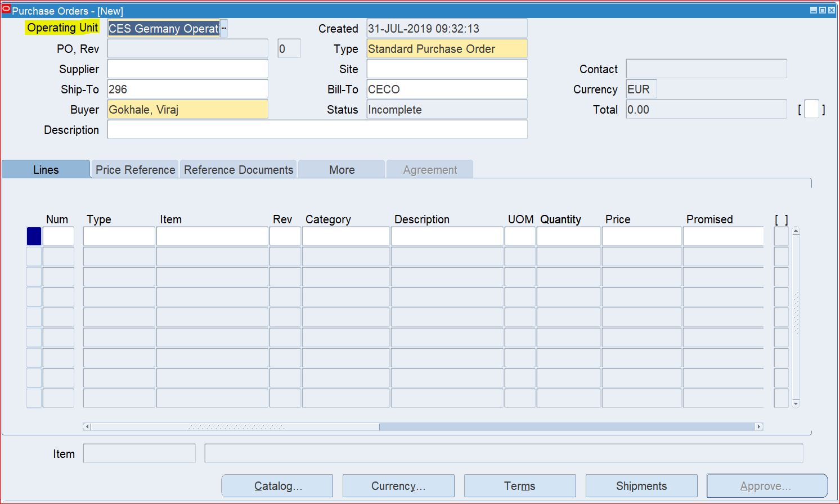Click the up arrow on lines scrollbar
Viewport: 840px width, 504px height.
click(x=795, y=230)
